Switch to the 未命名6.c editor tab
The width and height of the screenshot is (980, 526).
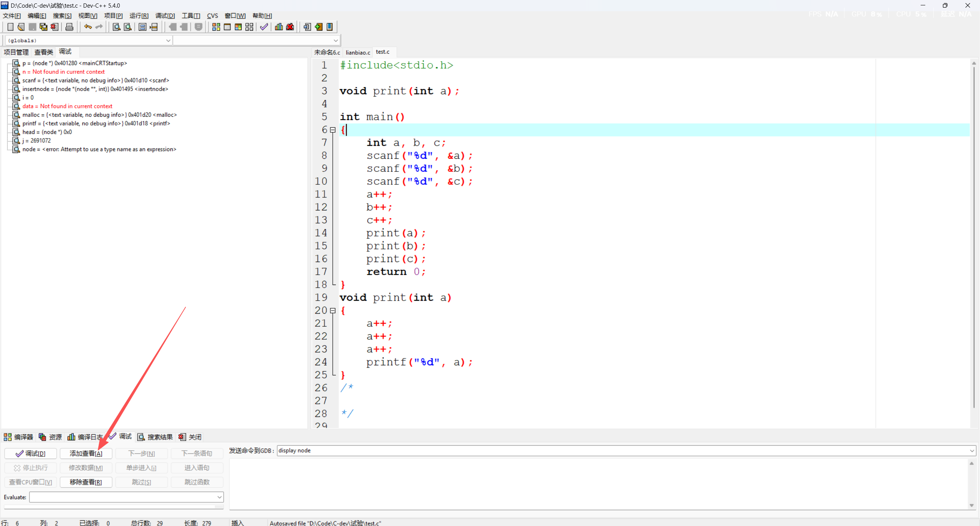[x=327, y=52]
